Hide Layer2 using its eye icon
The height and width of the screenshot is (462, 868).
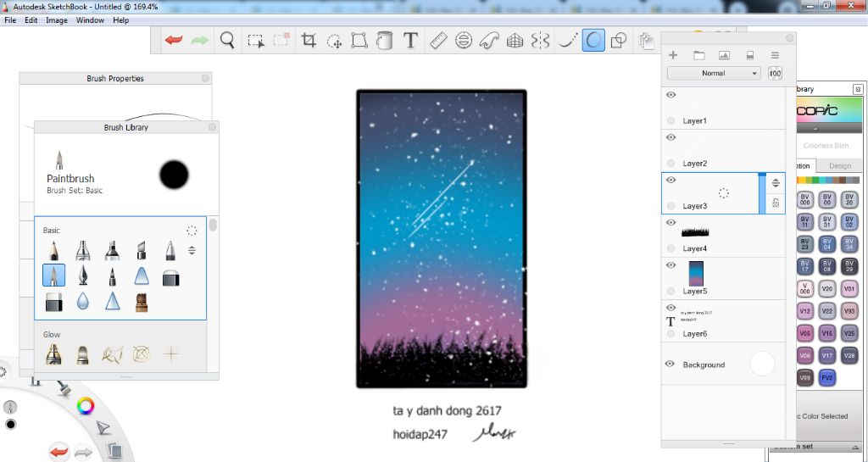click(671, 137)
